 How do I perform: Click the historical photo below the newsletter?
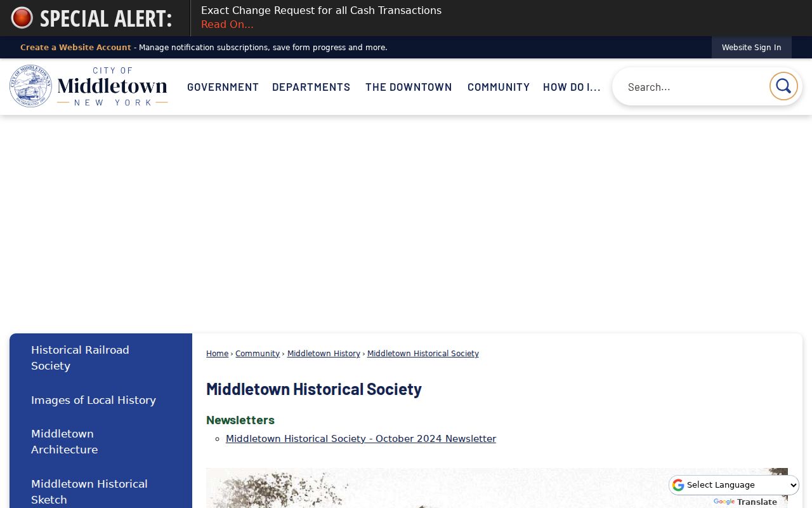pyautogui.click(x=497, y=488)
